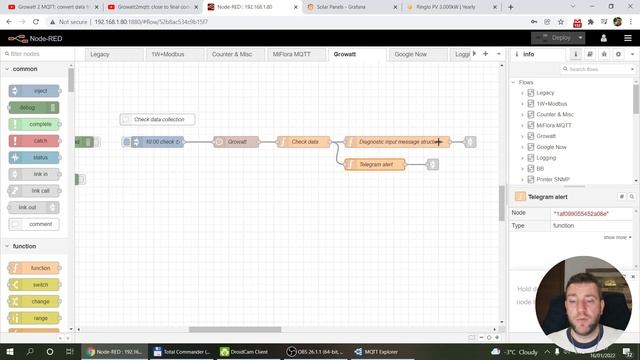Switch to the Counter & Misc flow tab
The image size is (640, 360).
point(236,54)
